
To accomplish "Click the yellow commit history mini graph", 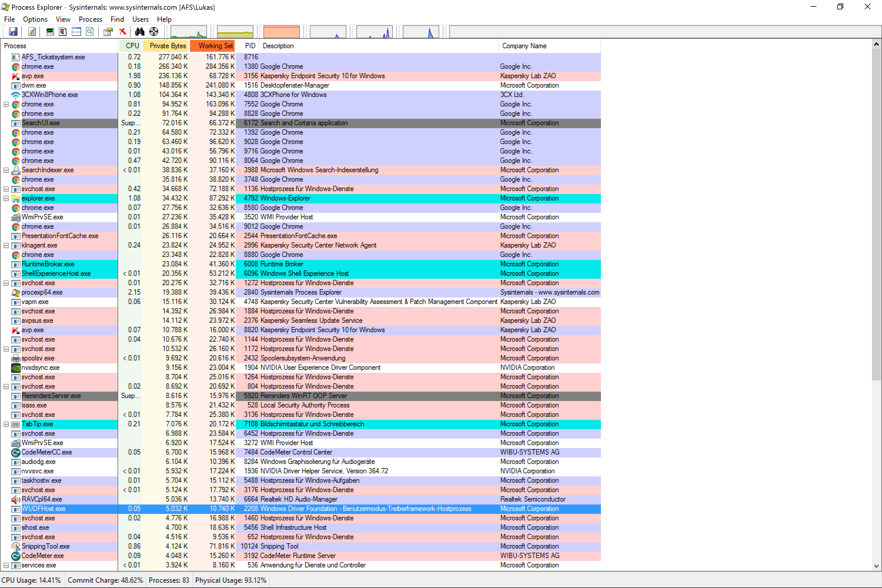I will pos(235,32).
